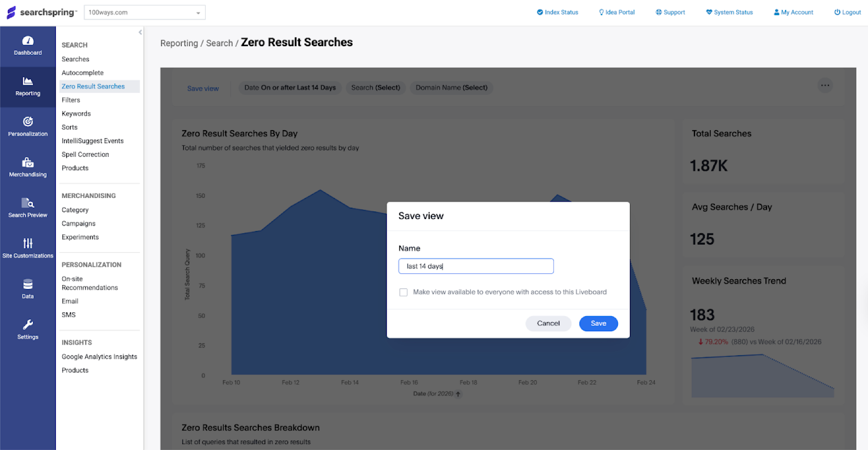Open the Autocomplete report menu item
The height and width of the screenshot is (450, 868).
click(82, 73)
